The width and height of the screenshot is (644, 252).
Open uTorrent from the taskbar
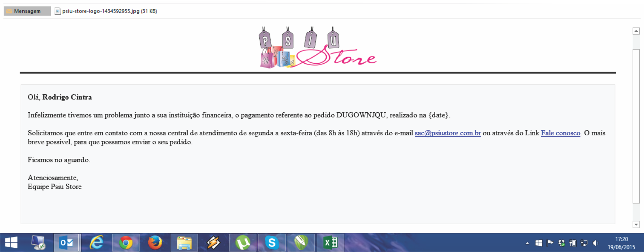click(243, 243)
